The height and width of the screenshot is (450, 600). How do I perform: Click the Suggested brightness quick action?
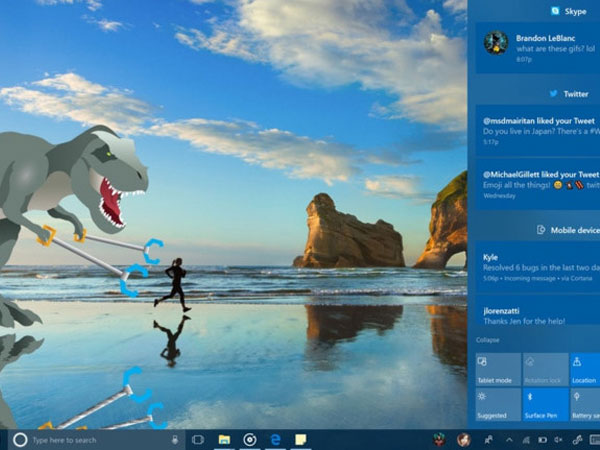498,404
